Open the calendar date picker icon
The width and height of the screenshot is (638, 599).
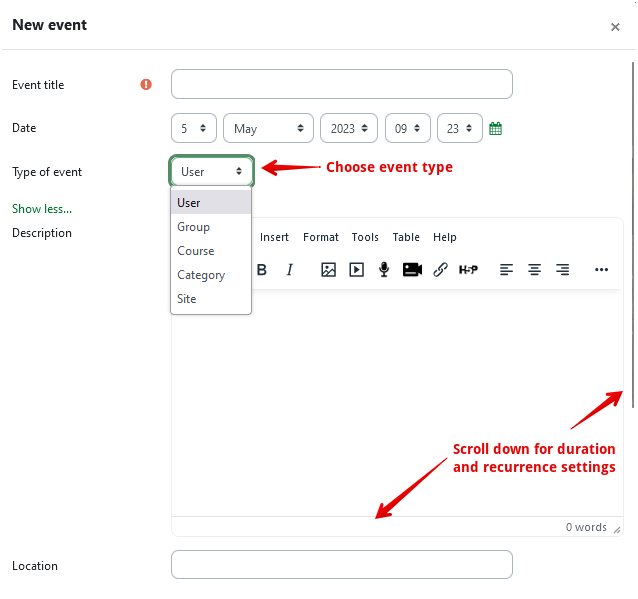[x=495, y=129]
